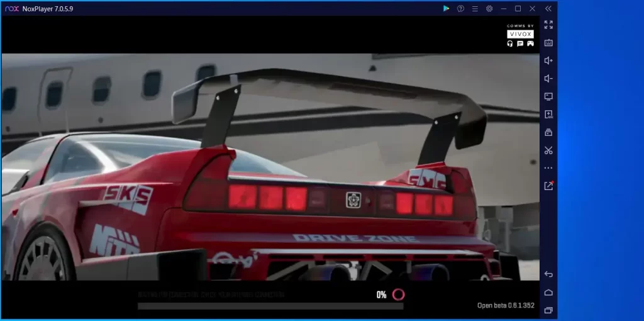The width and height of the screenshot is (644, 321).
Task: Click the Vivox gamepad icon
Action: click(x=531, y=43)
